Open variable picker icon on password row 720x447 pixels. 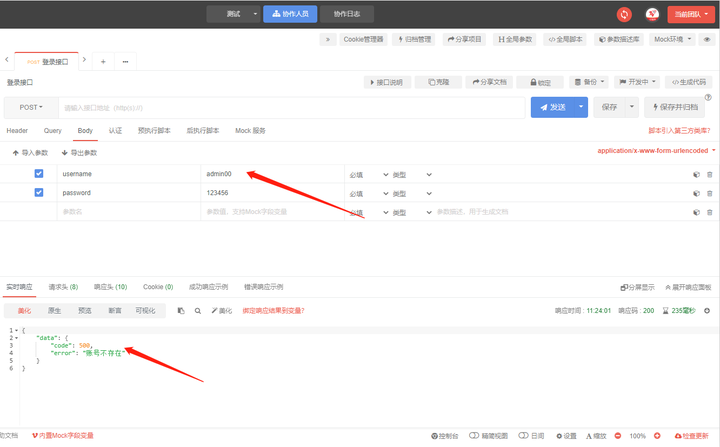point(696,193)
